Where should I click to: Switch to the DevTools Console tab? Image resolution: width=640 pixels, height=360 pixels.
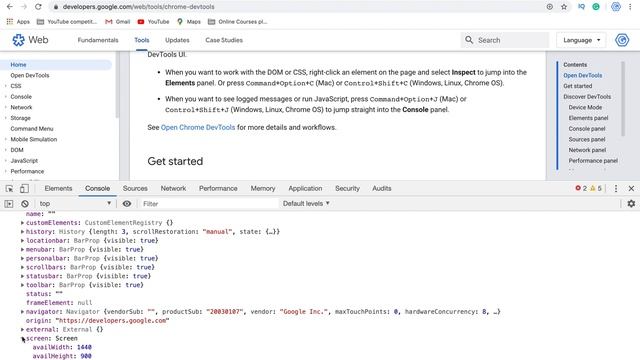[98, 189]
